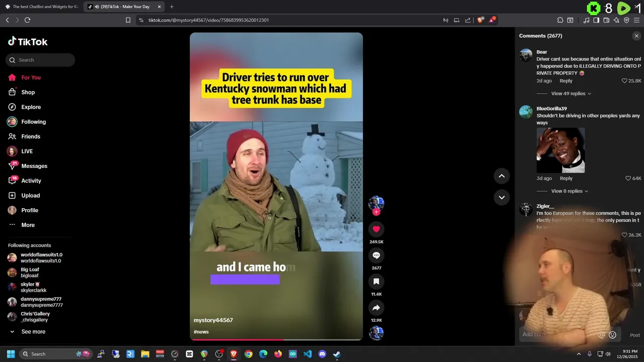This screenshot has width=644, height=362.
Task: Expand View 49 replies
Action: pos(571,94)
